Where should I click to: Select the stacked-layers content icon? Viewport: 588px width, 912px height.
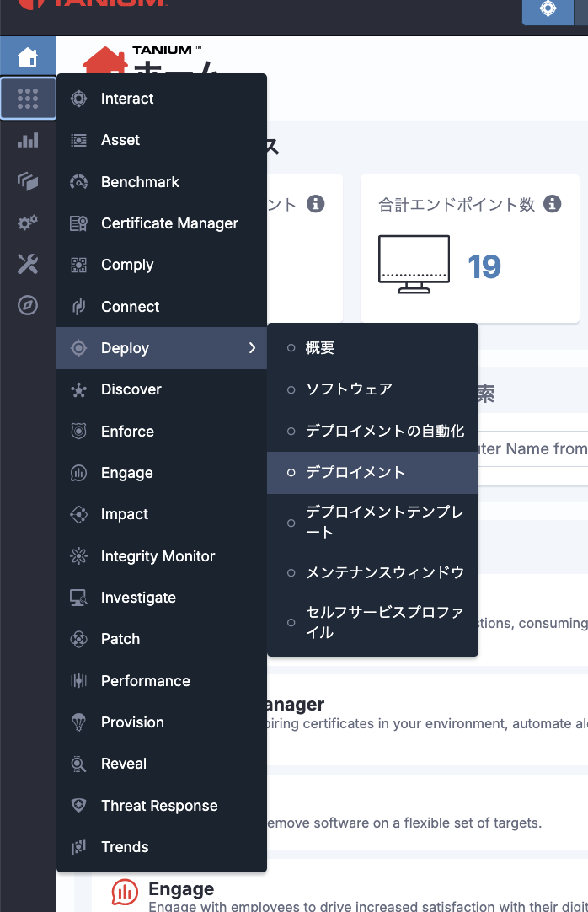pos(28,181)
